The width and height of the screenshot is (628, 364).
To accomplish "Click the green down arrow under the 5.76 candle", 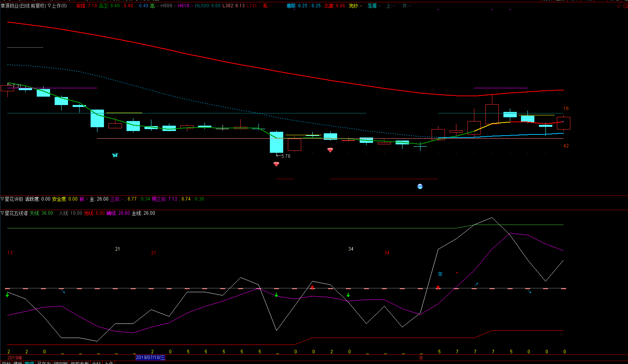I will point(276,295).
